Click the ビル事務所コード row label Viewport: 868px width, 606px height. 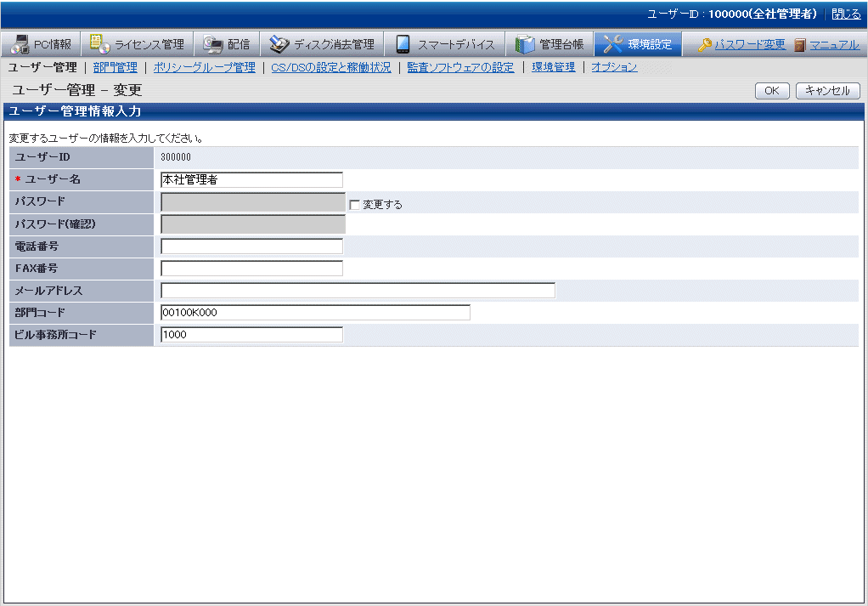click(55, 335)
